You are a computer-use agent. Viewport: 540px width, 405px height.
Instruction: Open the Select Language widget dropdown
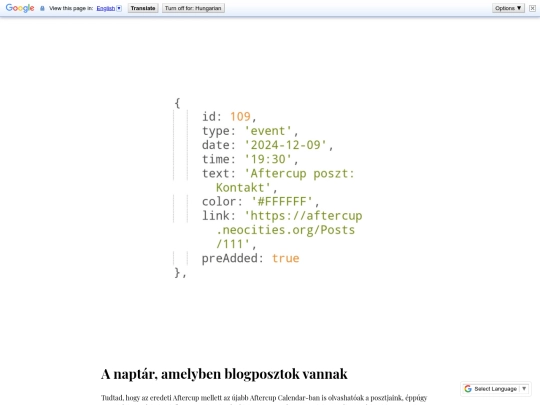pos(495,389)
